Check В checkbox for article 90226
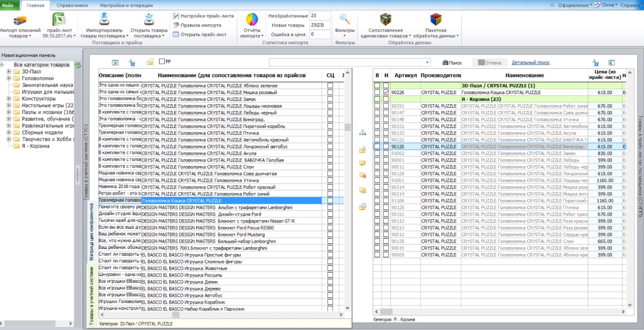 [377, 92]
